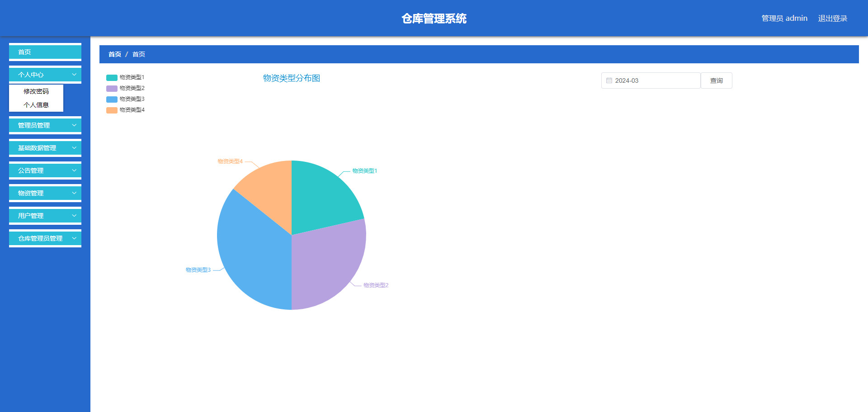
Task: Click the 个人中心 menu label
Action: point(31,75)
